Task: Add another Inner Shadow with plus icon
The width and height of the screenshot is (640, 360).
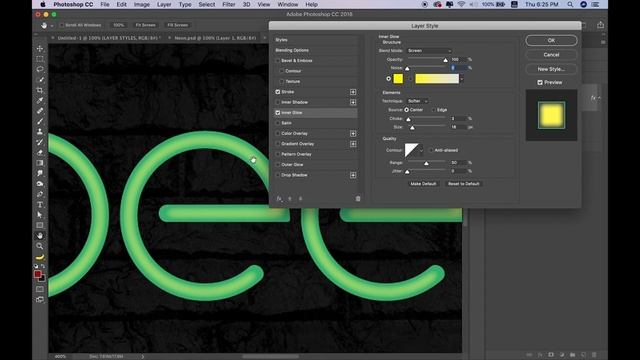Action: tap(353, 102)
